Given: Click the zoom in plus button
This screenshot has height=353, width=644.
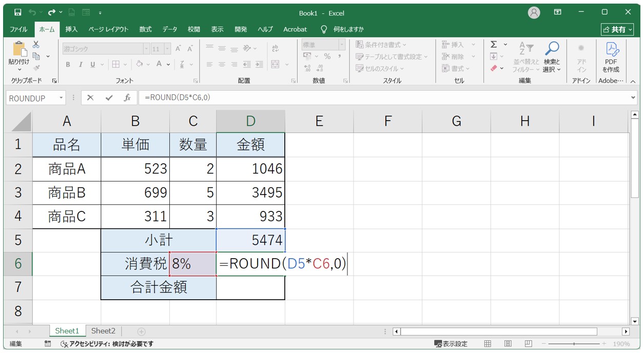Looking at the screenshot, I should point(604,344).
